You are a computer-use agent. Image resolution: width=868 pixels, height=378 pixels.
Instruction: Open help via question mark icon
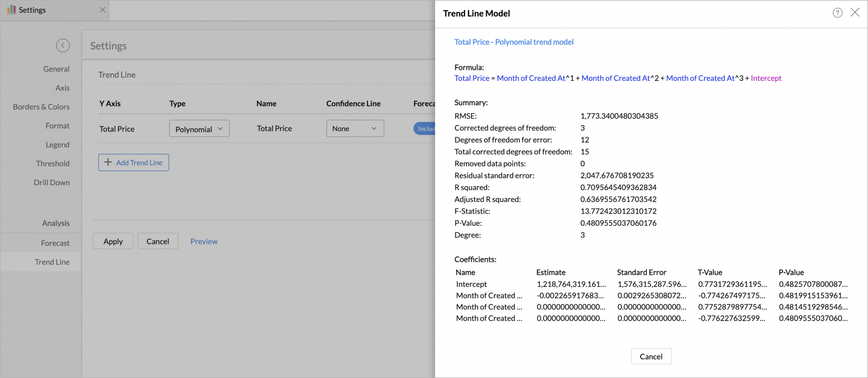coord(837,13)
